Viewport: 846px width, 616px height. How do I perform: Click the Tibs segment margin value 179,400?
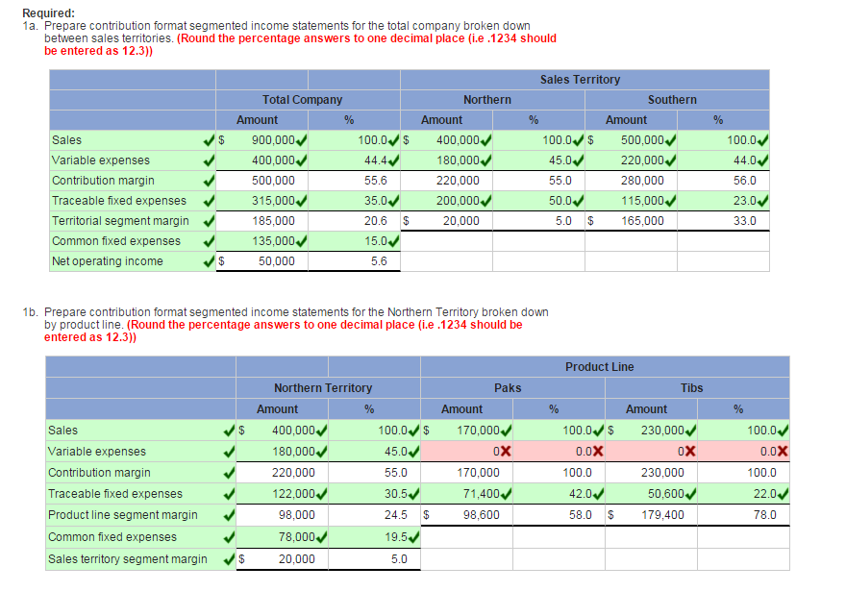tap(662, 515)
